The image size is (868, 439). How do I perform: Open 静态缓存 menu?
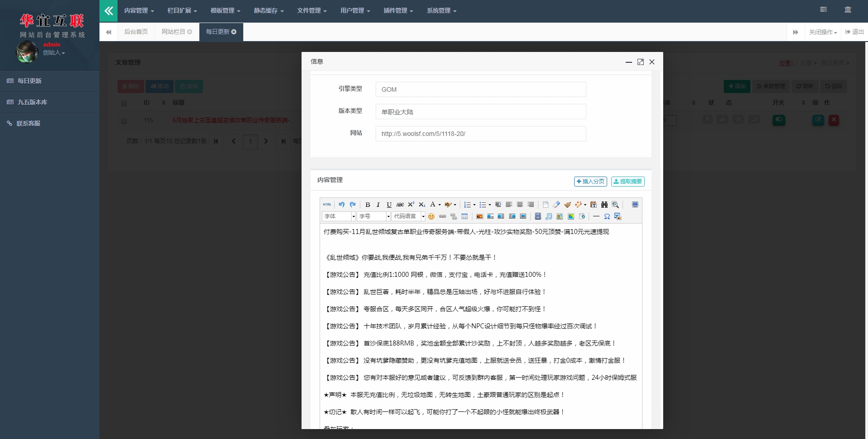269,11
